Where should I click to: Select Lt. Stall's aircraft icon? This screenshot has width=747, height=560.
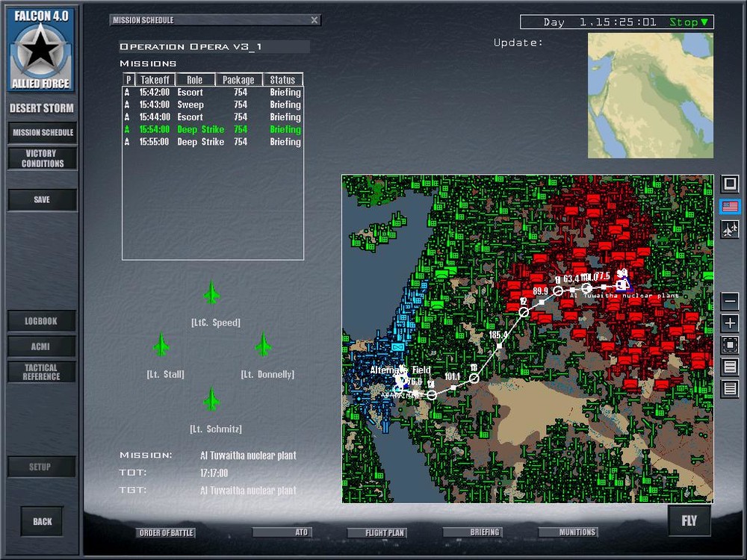[161, 344]
